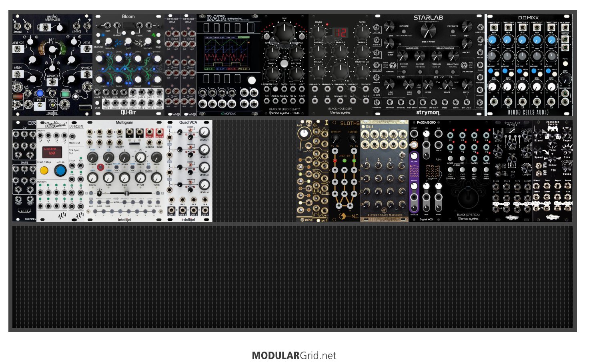Click the joystick on Black Joystick2
589x364 pixels.
pos(468,197)
